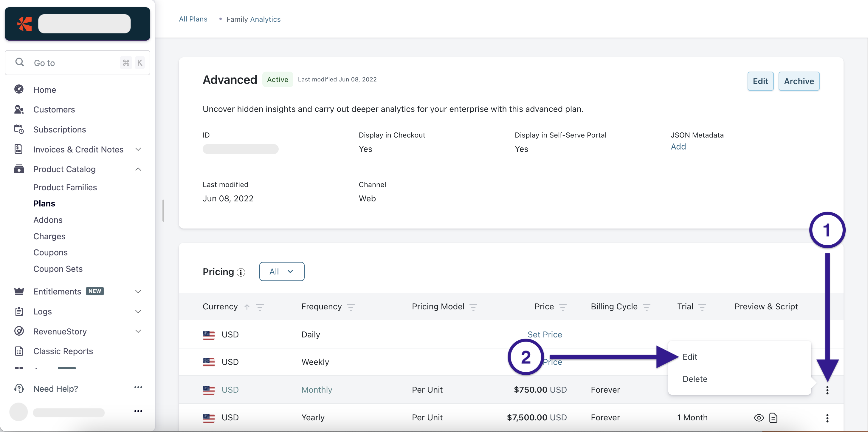868x432 pixels.
Task: Open more options beside Need Help
Action: coord(138,387)
